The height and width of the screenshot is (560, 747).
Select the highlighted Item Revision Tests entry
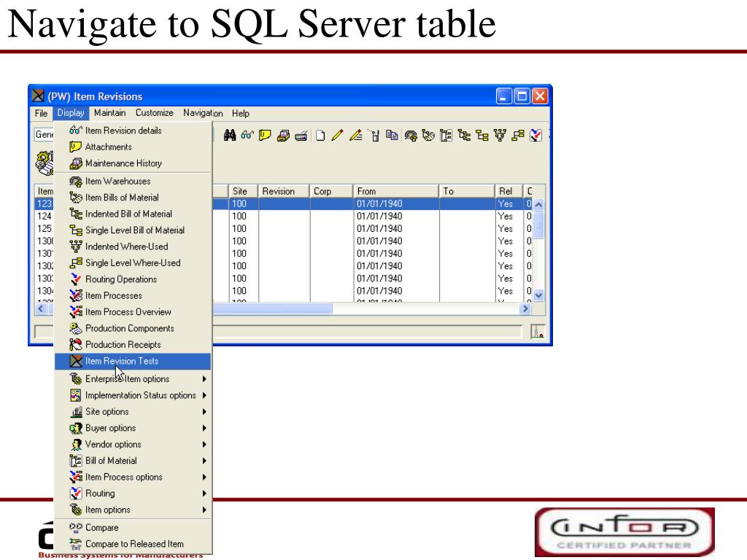pos(133,361)
